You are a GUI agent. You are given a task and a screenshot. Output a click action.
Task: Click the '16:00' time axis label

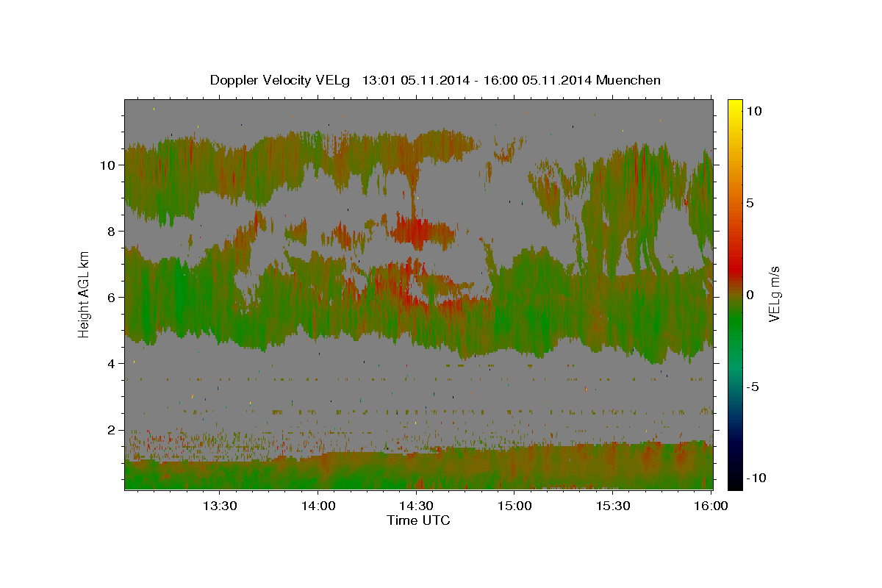click(710, 506)
